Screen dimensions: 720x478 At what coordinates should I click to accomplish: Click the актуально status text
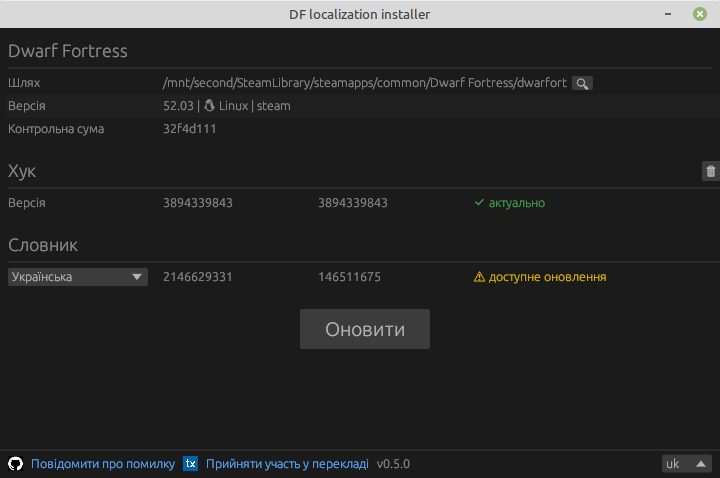tap(517, 203)
